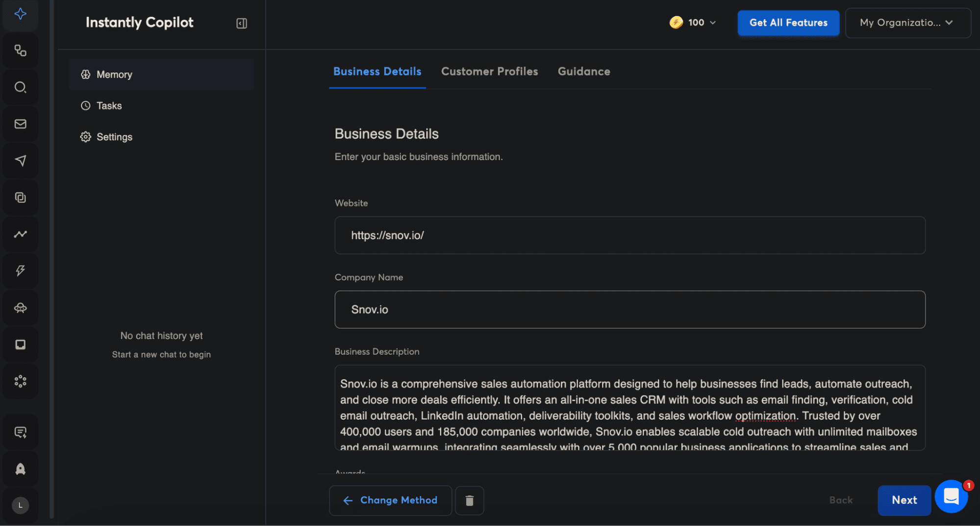Select Memory in the Copilot menu

point(114,75)
